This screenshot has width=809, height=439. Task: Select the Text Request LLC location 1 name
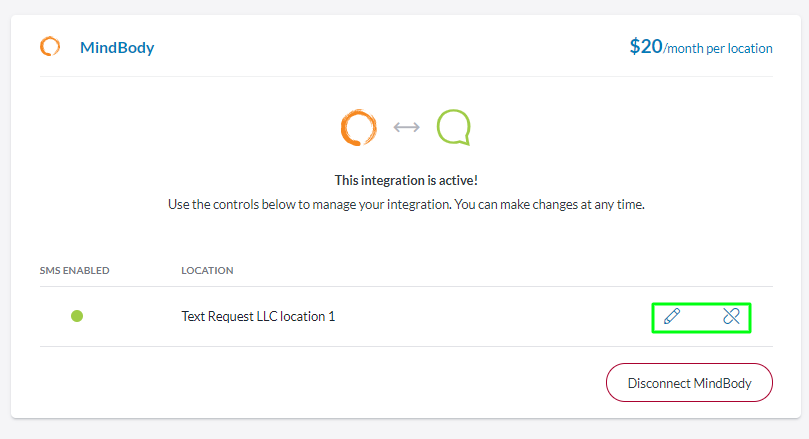pyautogui.click(x=258, y=317)
